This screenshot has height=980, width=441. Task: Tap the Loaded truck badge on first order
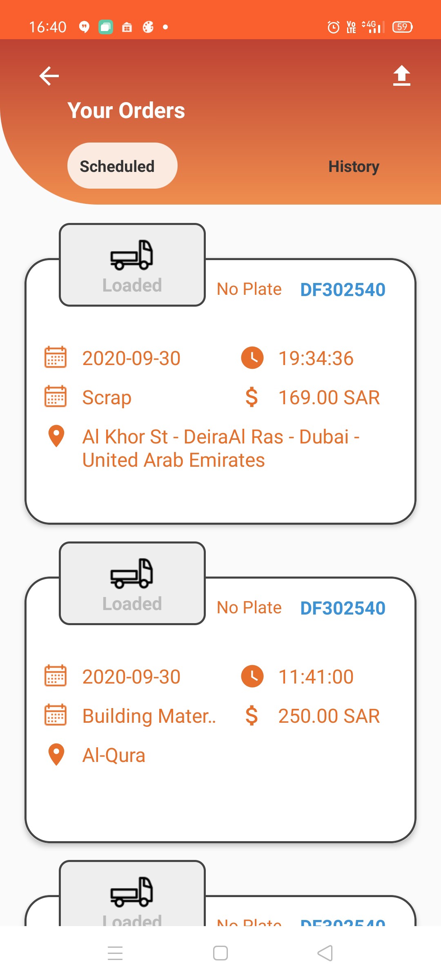tap(132, 265)
